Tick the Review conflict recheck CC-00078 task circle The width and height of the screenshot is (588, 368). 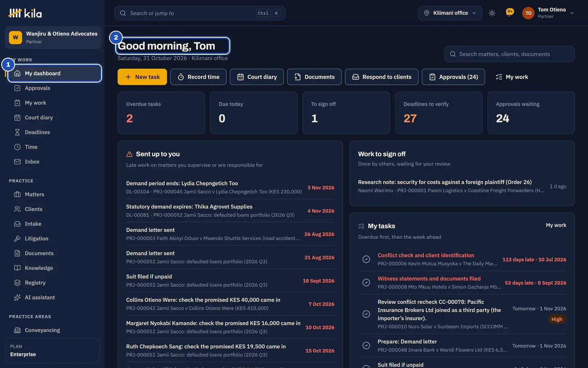coord(366,314)
